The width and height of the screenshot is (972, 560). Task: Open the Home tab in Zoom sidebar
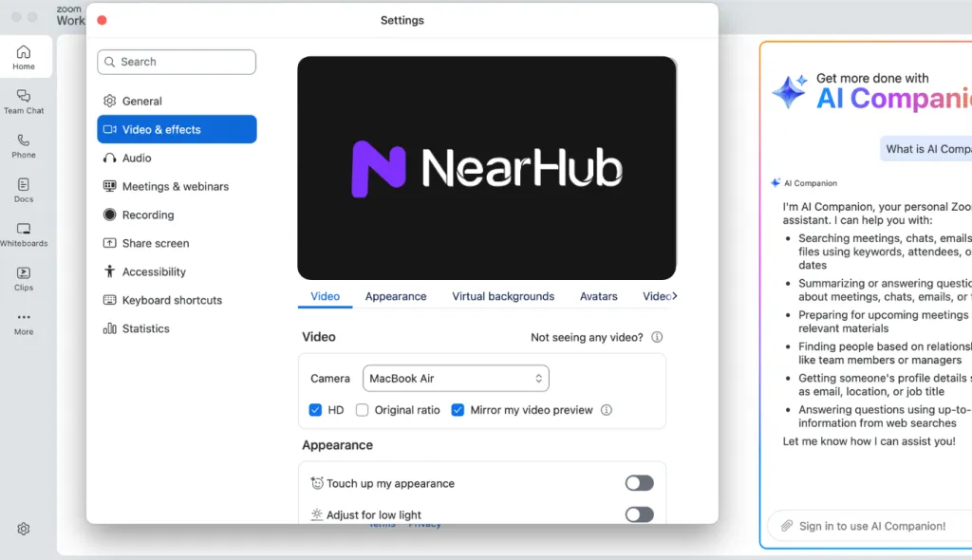[24, 57]
